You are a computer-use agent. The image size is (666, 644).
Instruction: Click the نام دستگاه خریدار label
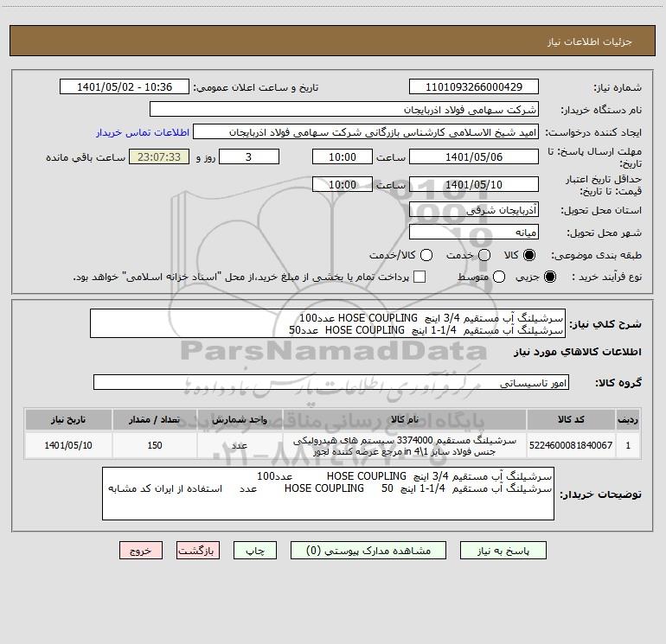[601, 110]
